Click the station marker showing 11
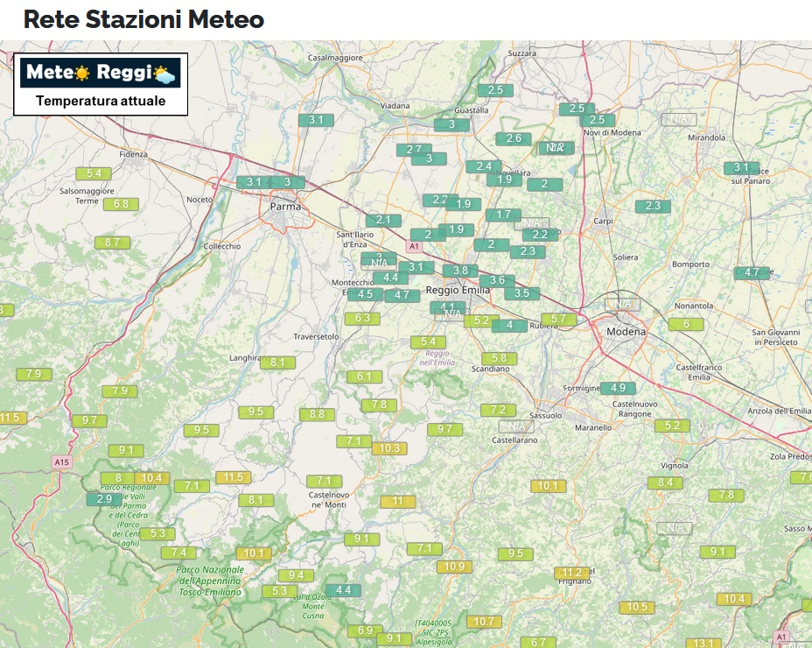Image resolution: width=812 pixels, height=648 pixels. pyautogui.click(x=398, y=501)
